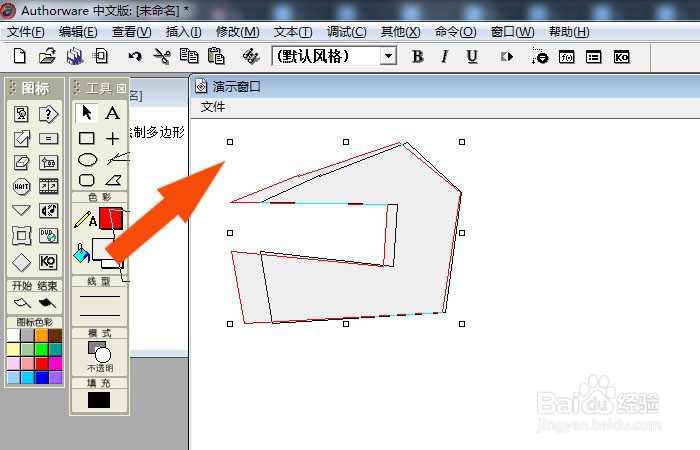
Task: Click the Import toolbar icon
Action: click(x=100, y=56)
